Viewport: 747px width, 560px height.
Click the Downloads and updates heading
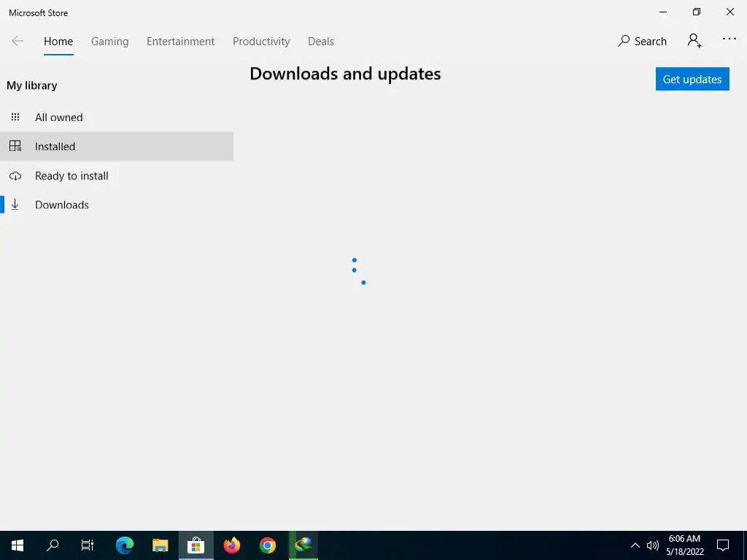click(x=345, y=74)
